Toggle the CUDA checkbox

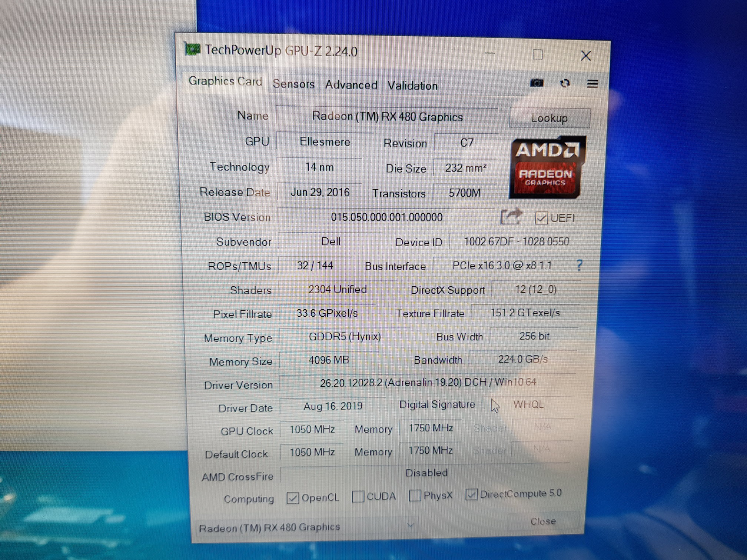(x=358, y=496)
